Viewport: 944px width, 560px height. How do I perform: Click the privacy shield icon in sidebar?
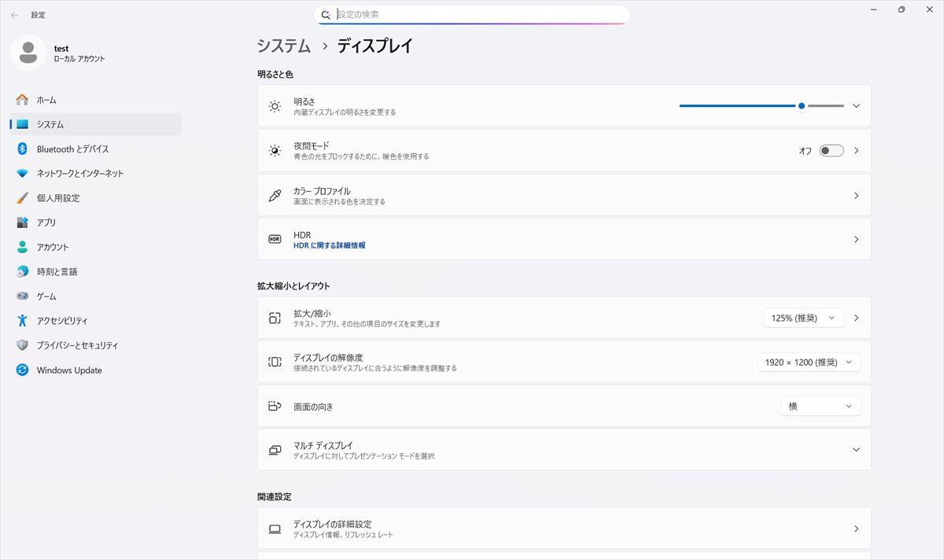(x=22, y=345)
